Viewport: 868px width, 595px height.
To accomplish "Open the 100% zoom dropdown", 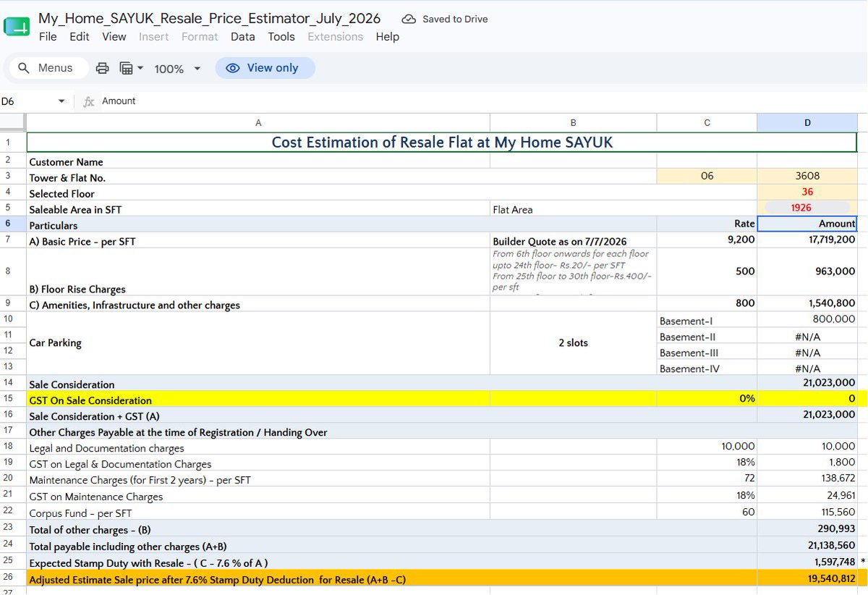I will point(176,68).
